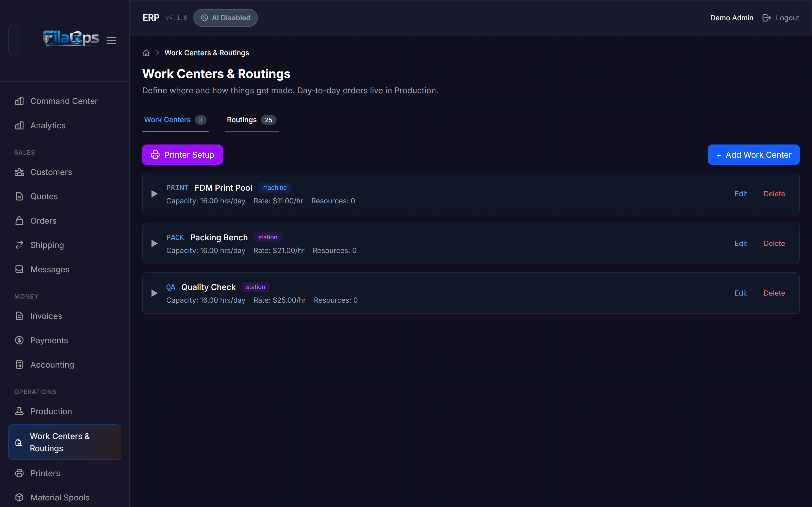The height and width of the screenshot is (507, 812).
Task: Expand the FDM Print Pool row
Action: pos(154,194)
